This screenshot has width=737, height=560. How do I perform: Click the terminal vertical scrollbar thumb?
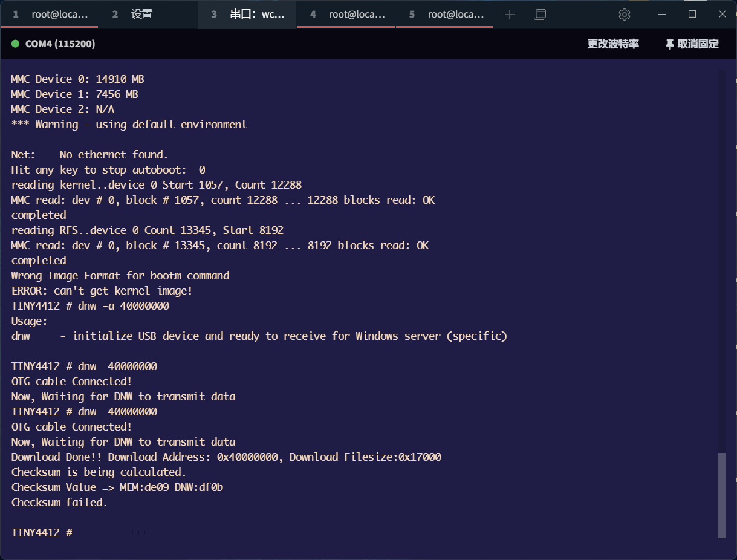tap(721, 495)
